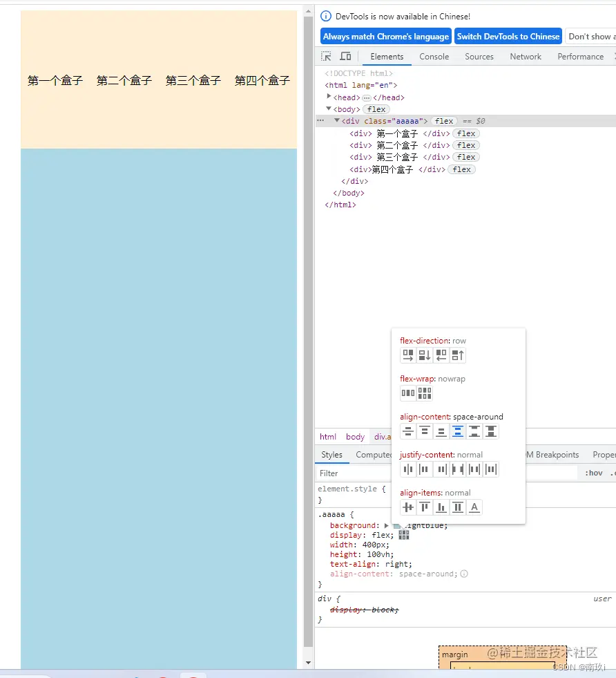Switch to the Elements tab
Screen dimensions: 616x678
coord(387,57)
